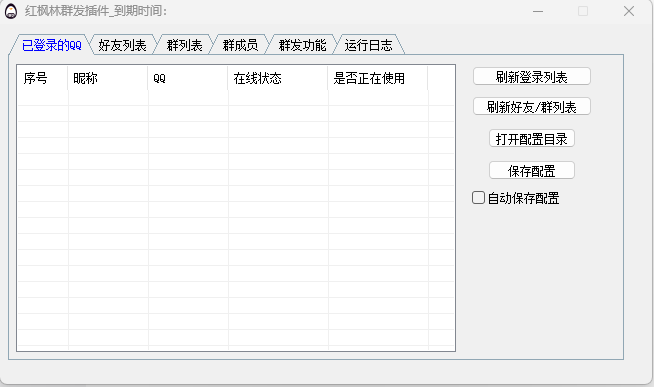The image size is (654, 387).
Task: Select the 已登录的QQ tab
Action: [x=52, y=45]
